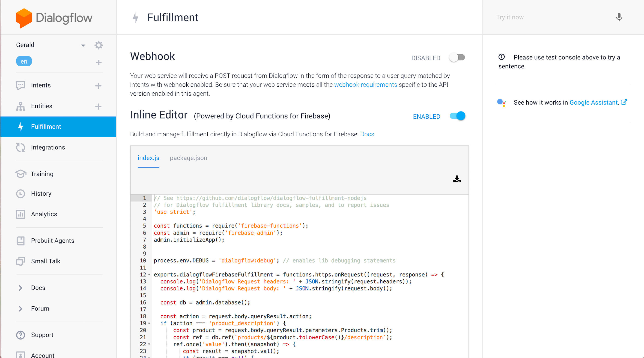Open Small Talk in the sidebar
This screenshot has height=358, width=644.
(45, 261)
